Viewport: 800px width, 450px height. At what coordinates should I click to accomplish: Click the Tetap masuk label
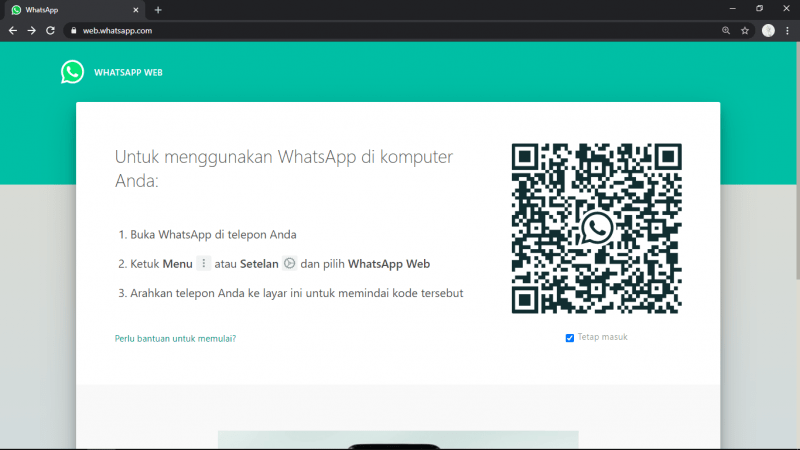pos(603,337)
